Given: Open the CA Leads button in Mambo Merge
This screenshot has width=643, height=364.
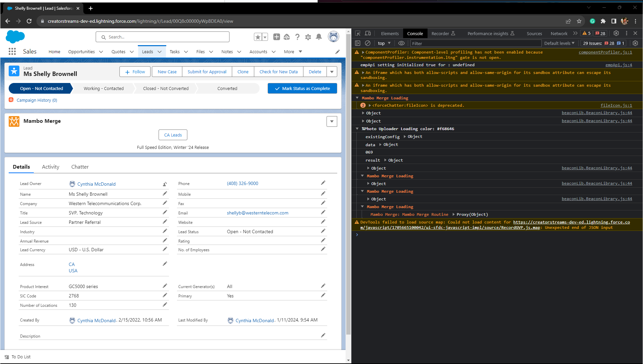Looking at the screenshot, I should [x=172, y=135].
